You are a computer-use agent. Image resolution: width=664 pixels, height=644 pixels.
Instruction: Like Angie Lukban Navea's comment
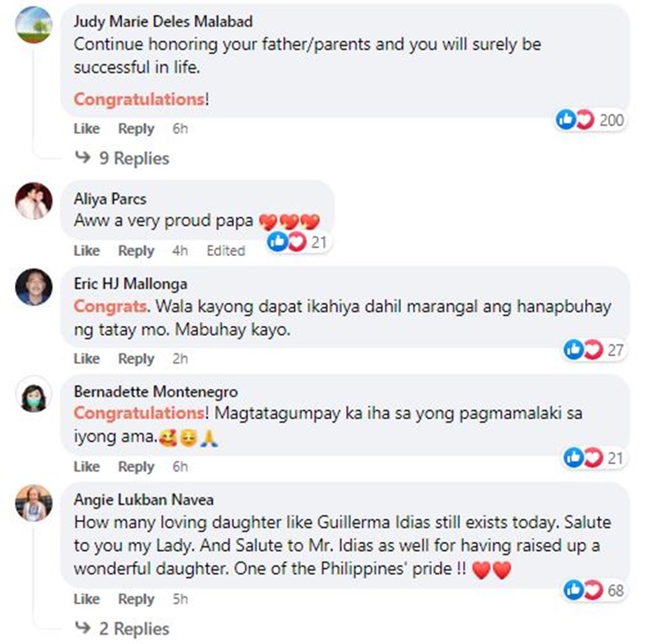coord(87,599)
